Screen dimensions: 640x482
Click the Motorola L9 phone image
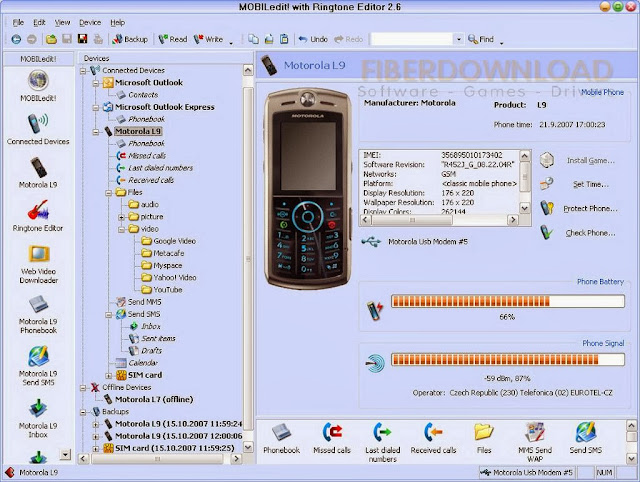[309, 189]
